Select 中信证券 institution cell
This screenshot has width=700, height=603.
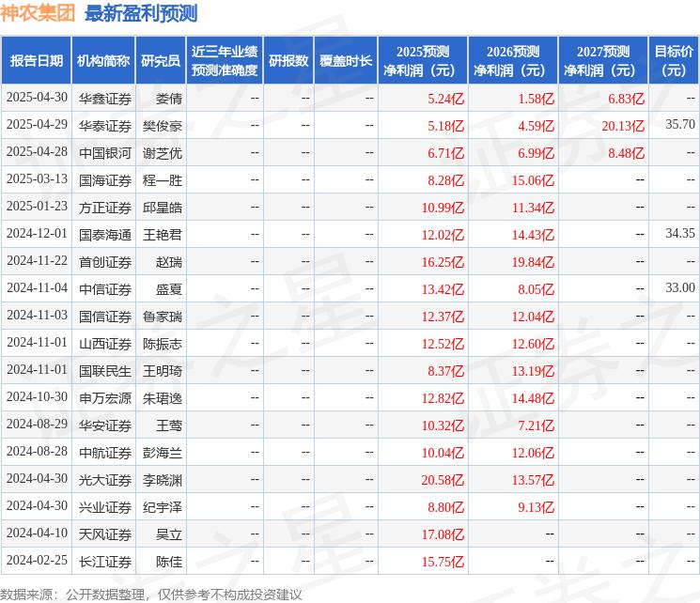point(105,289)
